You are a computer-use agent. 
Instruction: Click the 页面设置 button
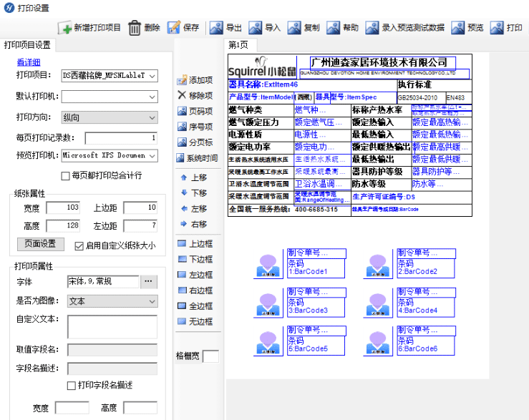[x=41, y=244]
